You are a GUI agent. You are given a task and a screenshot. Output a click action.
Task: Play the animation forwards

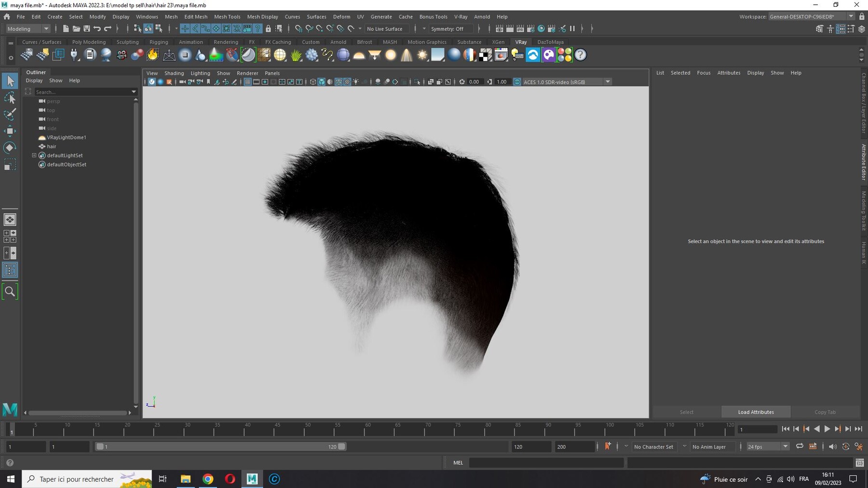pyautogui.click(x=827, y=429)
